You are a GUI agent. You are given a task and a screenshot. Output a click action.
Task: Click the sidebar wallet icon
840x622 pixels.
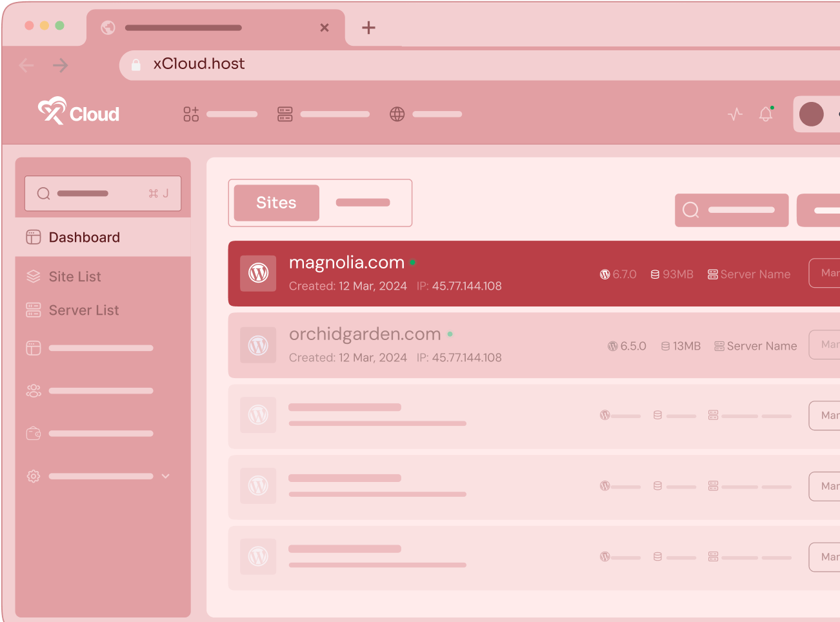(34, 434)
